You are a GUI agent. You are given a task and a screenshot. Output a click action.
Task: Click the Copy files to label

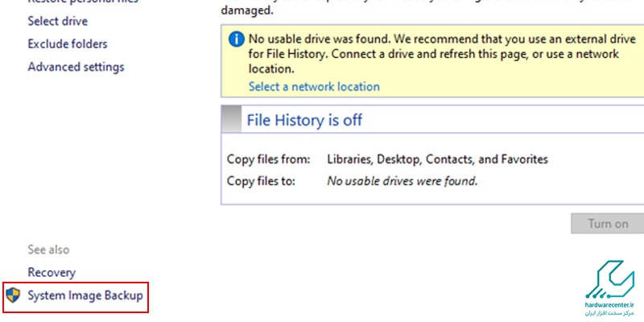pyautogui.click(x=261, y=180)
